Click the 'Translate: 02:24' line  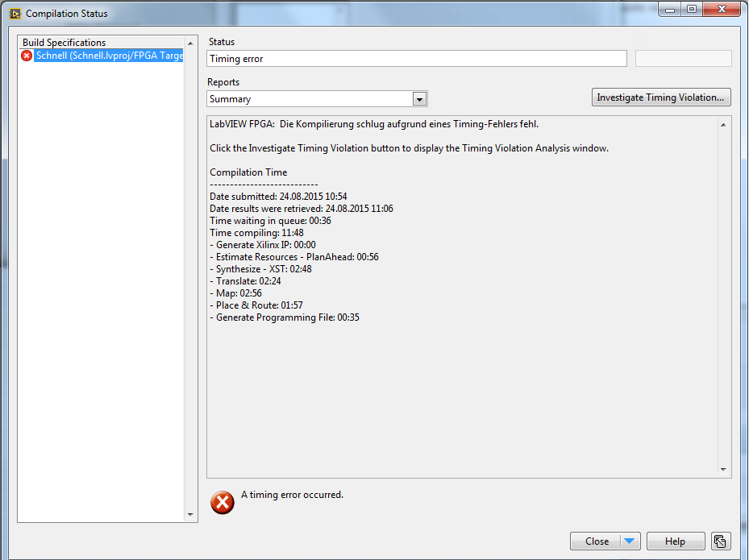click(245, 281)
